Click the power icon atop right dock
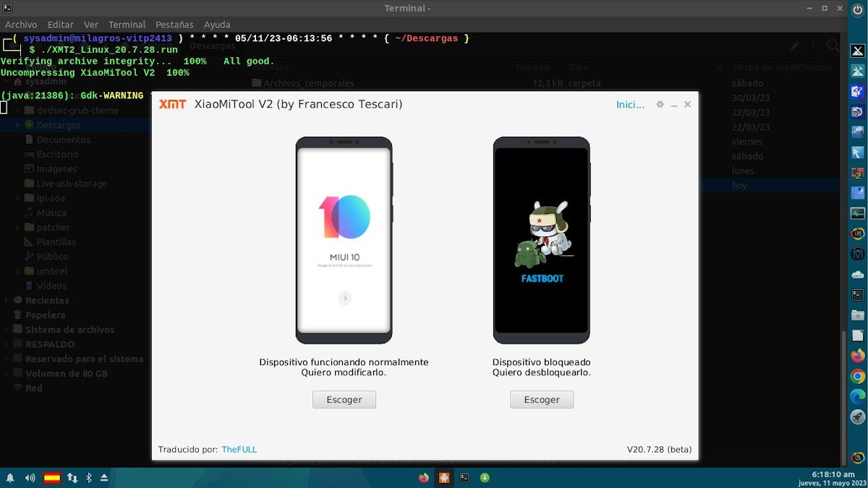This screenshot has height=488, width=868. click(858, 9)
